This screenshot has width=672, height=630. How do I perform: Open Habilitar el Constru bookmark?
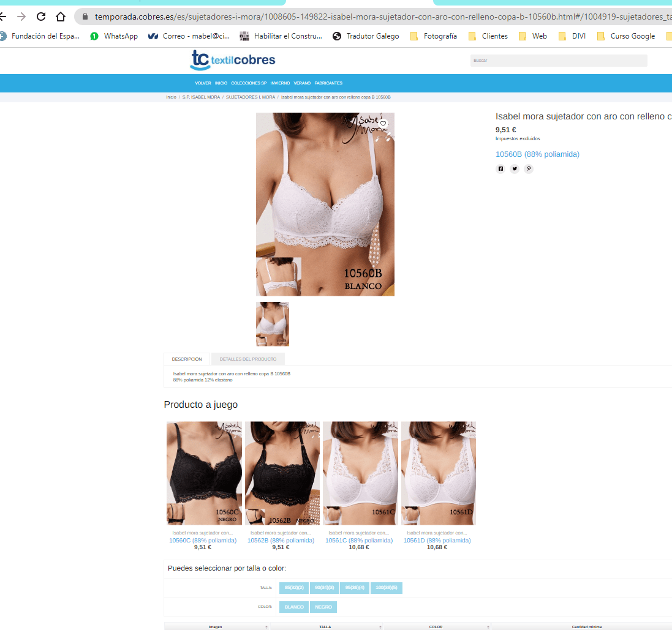(281, 36)
